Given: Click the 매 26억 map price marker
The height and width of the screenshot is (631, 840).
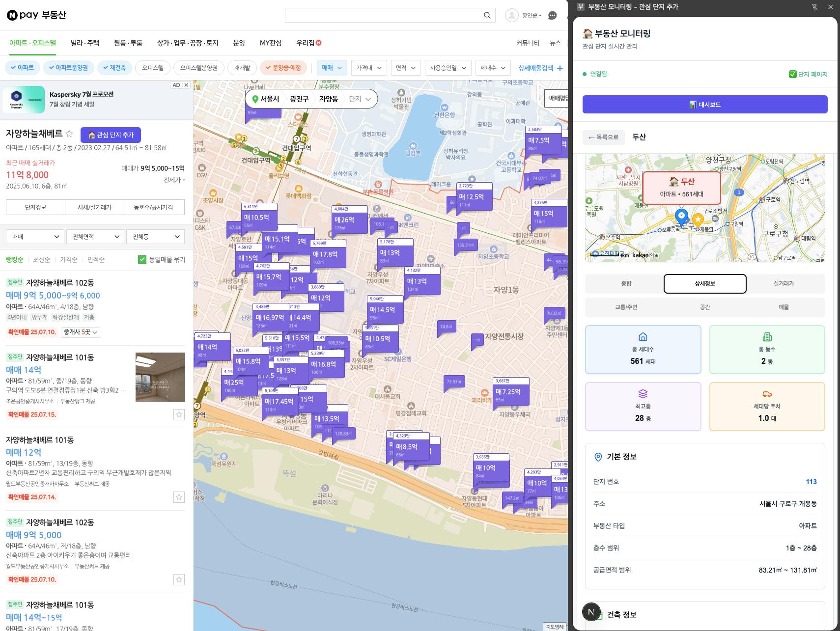Looking at the screenshot, I should coord(350,220).
